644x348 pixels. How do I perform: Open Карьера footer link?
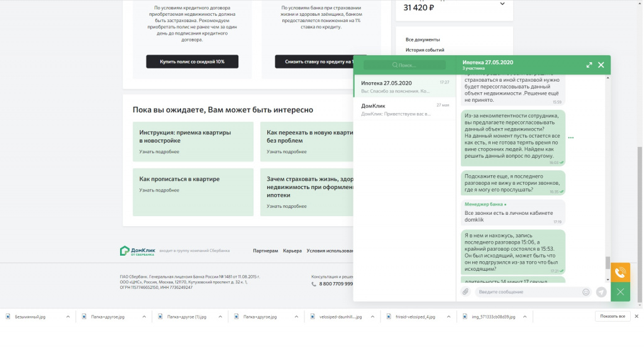(x=292, y=251)
